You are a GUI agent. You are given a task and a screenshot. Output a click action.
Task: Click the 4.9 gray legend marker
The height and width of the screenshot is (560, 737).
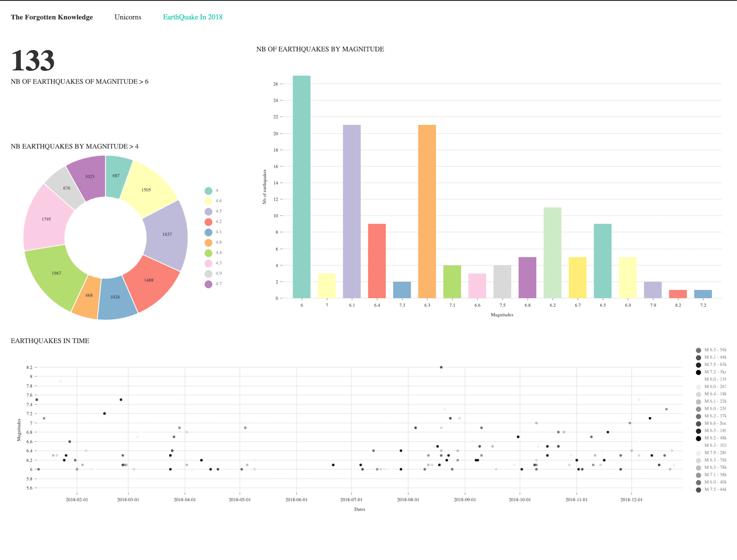[208, 273]
